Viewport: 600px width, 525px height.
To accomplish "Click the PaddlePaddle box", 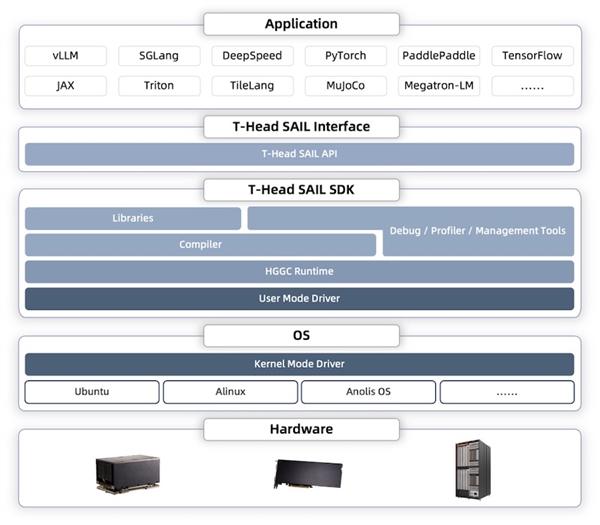I will [x=439, y=56].
